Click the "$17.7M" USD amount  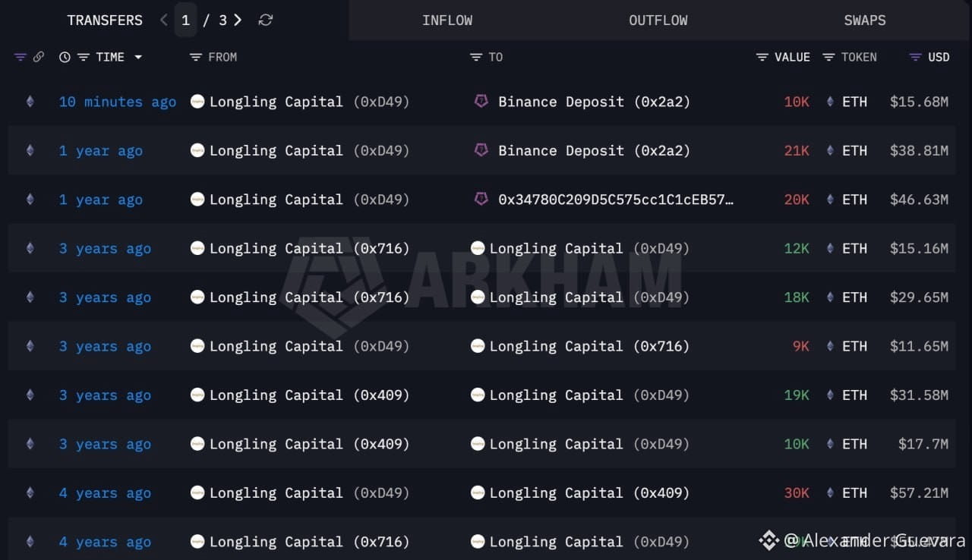click(923, 444)
